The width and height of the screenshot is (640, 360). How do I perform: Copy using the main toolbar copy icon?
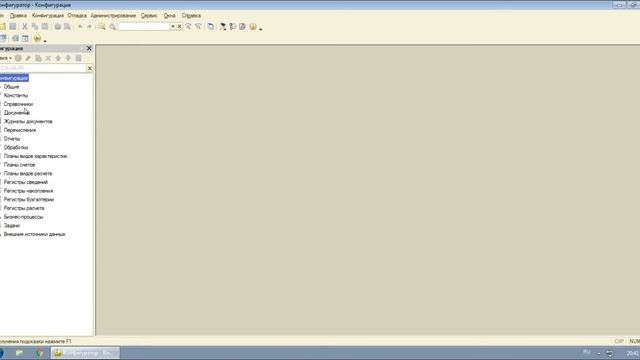click(35, 27)
